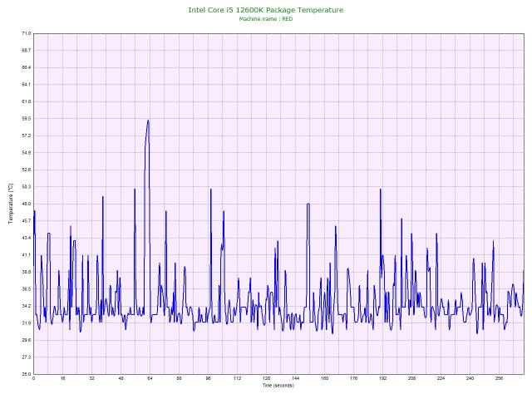Select the 192 tick on the time axis

coord(382,379)
